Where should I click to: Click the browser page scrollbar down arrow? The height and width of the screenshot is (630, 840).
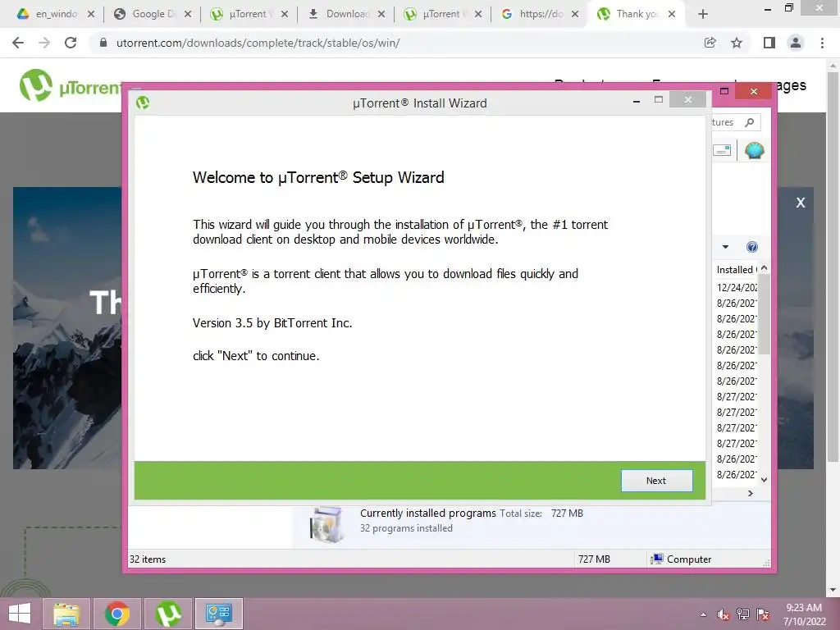(833, 590)
